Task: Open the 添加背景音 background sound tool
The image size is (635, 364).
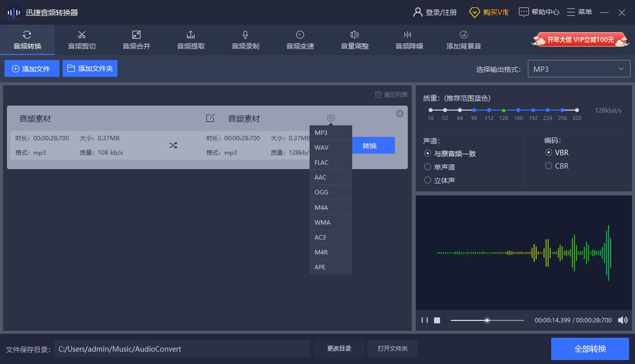Action: (x=462, y=40)
